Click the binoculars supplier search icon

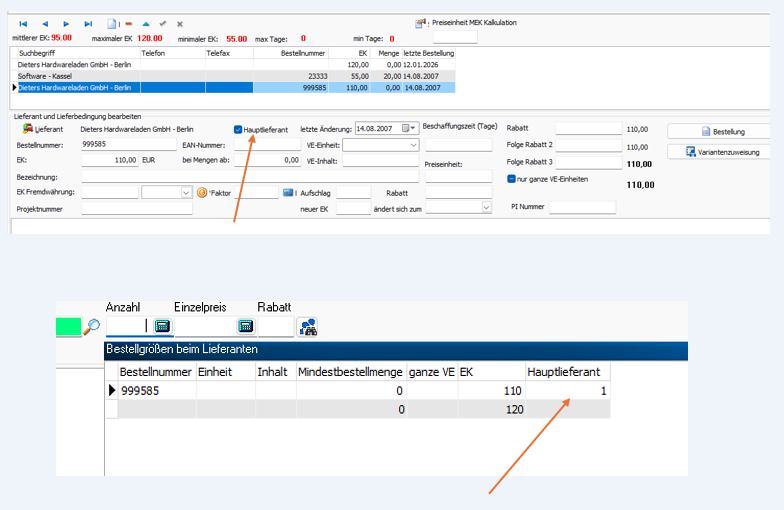pyautogui.click(x=308, y=325)
